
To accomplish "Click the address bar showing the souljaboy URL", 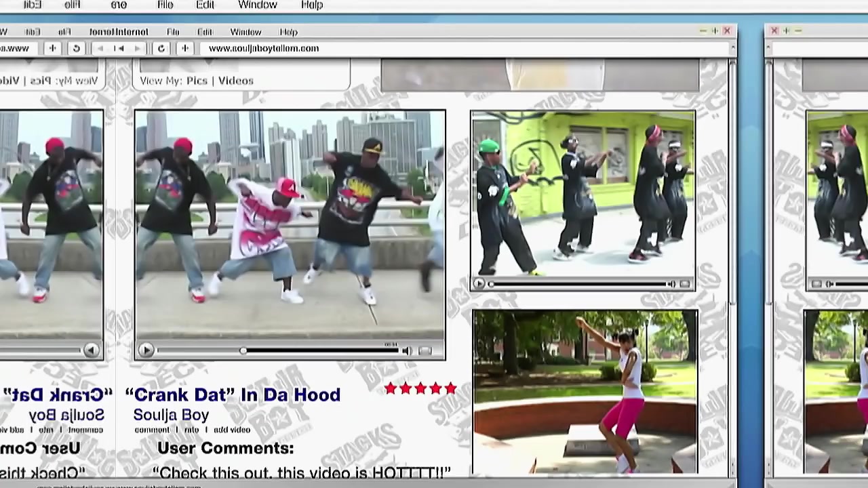I will tap(465, 48).
